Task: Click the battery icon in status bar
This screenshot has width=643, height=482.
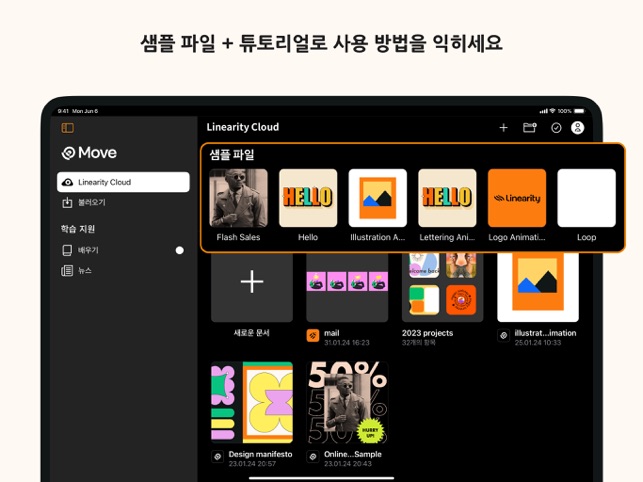Action: point(579,111)
